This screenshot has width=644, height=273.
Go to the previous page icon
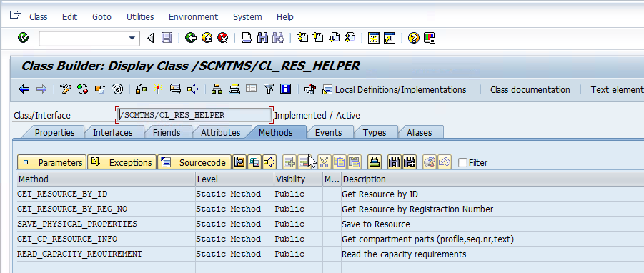pyautogui.click(x=318, y=38)
